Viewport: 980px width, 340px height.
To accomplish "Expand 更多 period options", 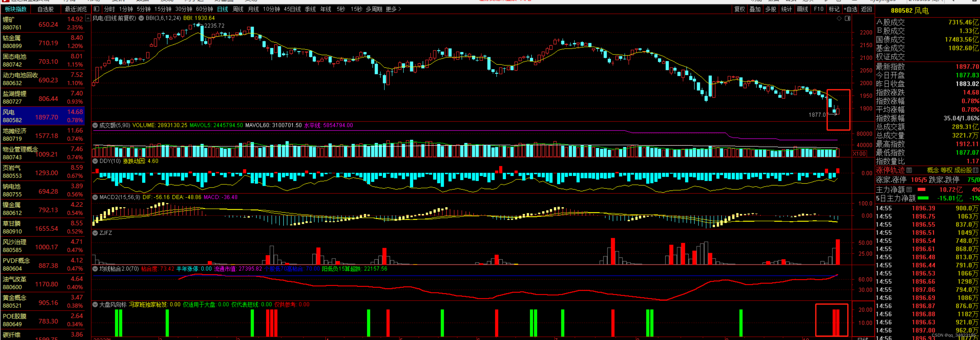I will pos(393,9).
